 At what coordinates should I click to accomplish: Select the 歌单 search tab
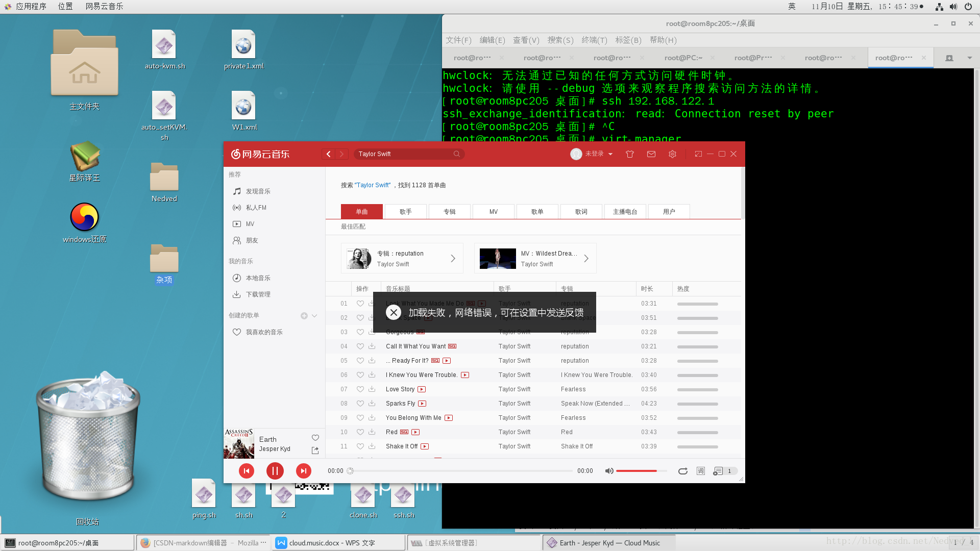point(537,212)
